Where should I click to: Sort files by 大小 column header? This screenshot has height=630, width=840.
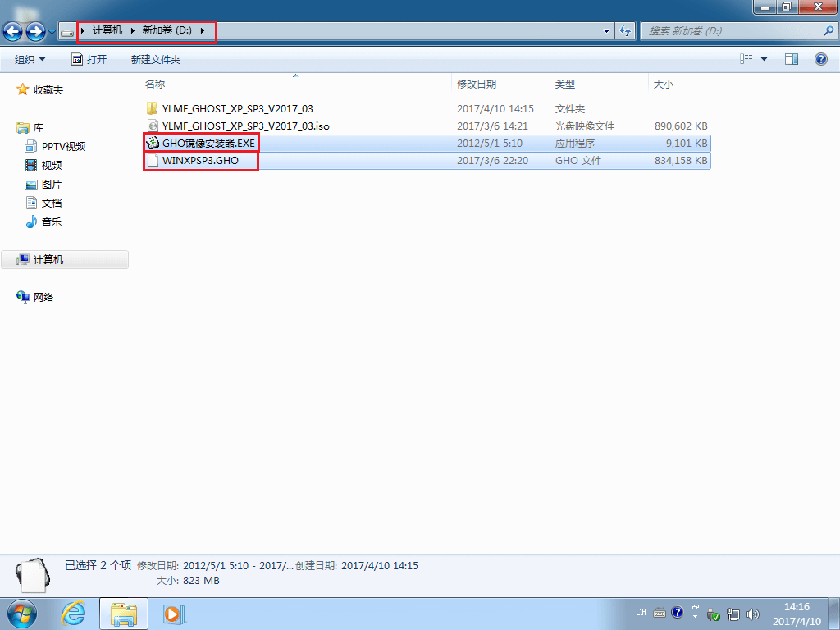point(663,84)
